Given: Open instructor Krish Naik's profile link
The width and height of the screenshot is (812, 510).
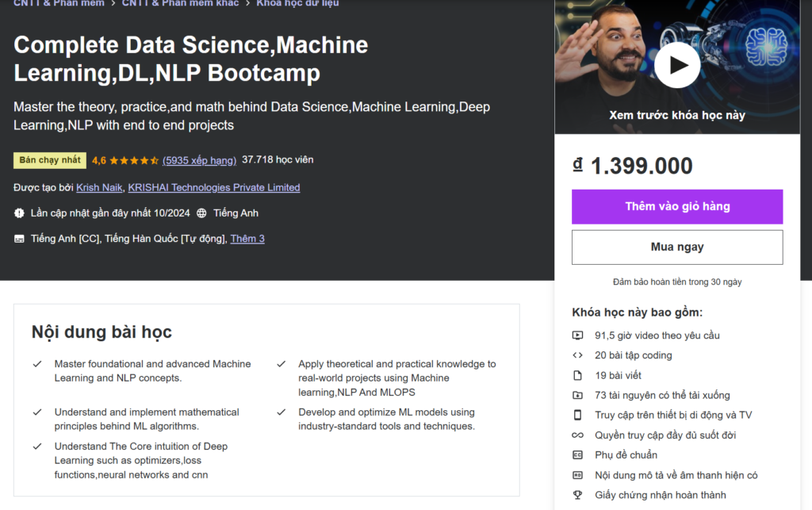Looking at the screenshot, I should point(99,188).
